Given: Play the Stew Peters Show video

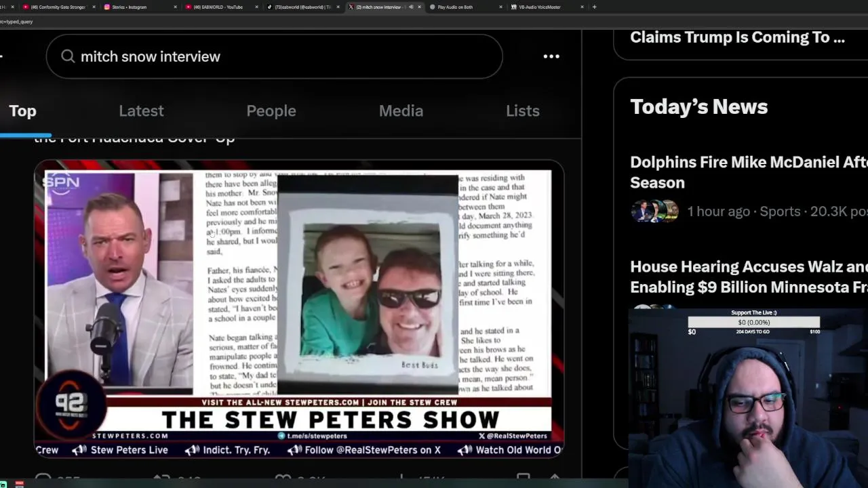Looking at the screenshot, I should (299, 310).
